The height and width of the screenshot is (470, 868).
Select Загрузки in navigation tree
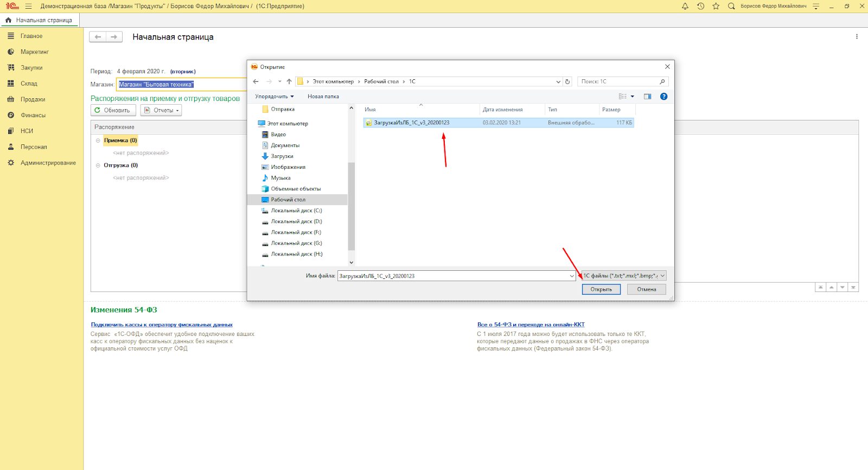(x=282, y=156)
